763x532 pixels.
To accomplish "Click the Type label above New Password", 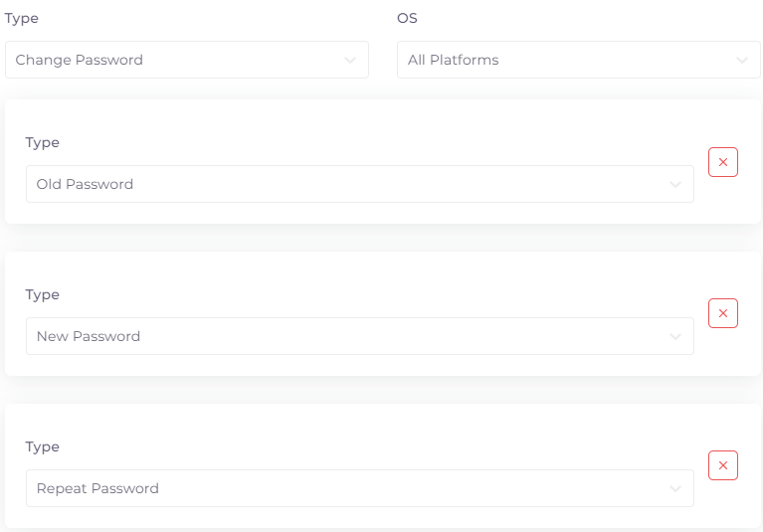I will tap(43, 294).
